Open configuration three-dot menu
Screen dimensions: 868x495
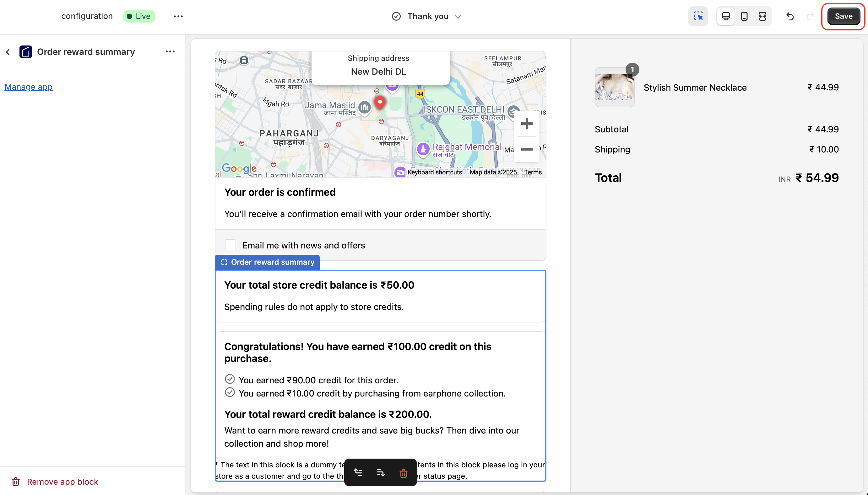coord(178,16)
